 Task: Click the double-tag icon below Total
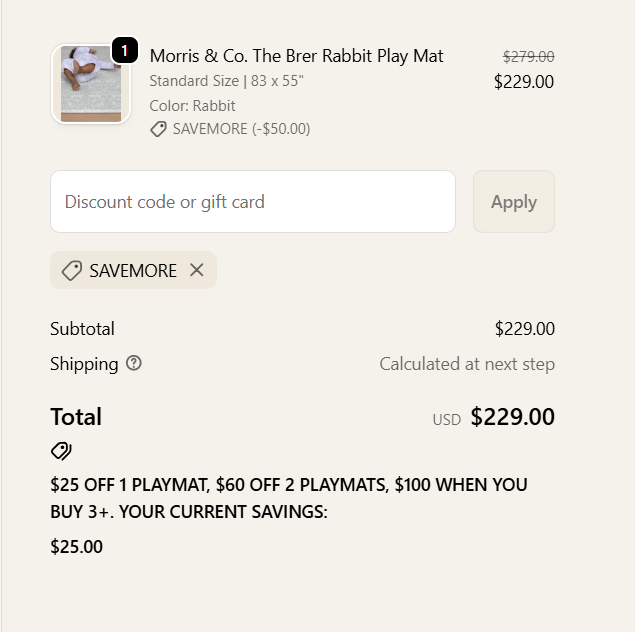[x=61, y=451]
